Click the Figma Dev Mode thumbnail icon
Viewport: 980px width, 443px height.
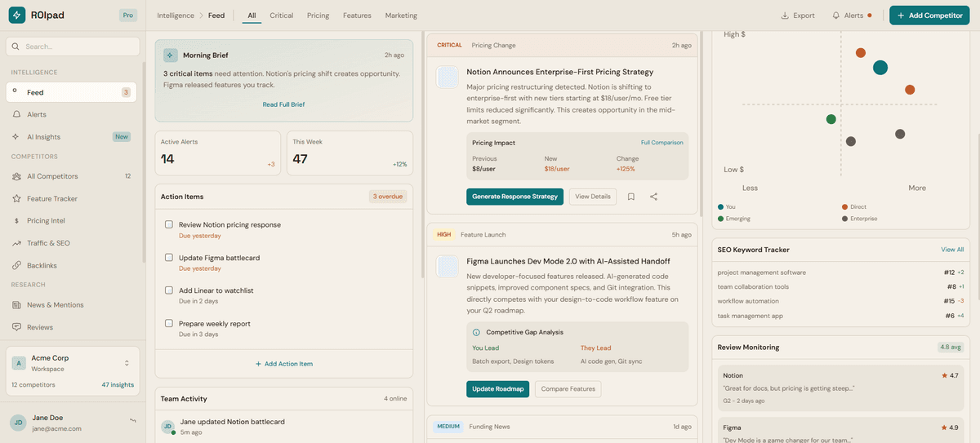tap(448, 267)
